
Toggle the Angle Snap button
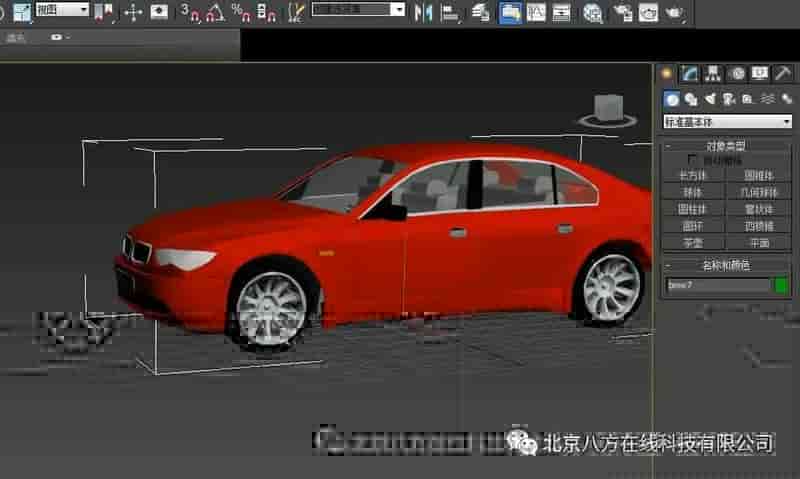coord(215,12)
